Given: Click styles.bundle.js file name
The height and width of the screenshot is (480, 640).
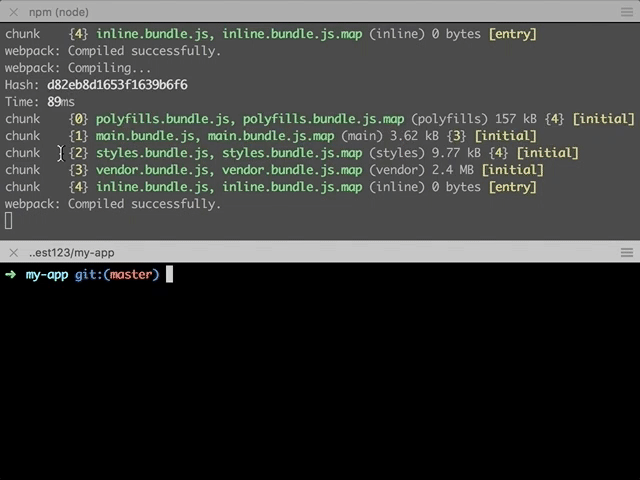Looking at the screenshot, I should point(152,153).
